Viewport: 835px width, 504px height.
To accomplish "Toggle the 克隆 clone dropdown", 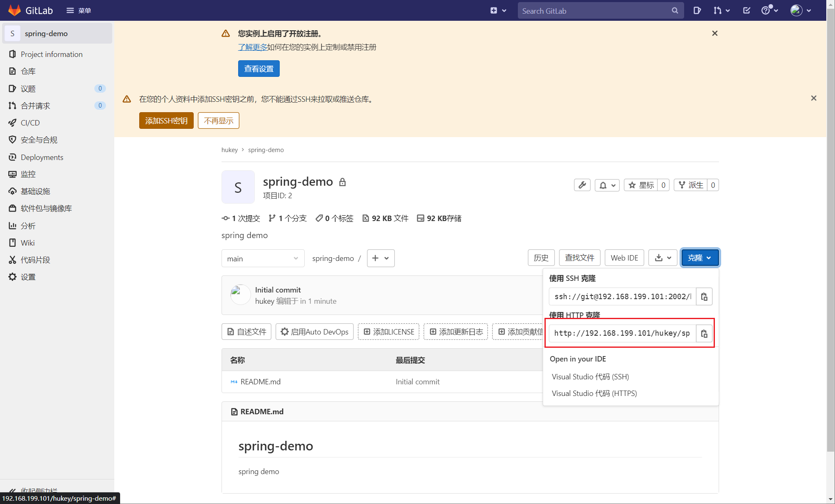I will (700, 258).
